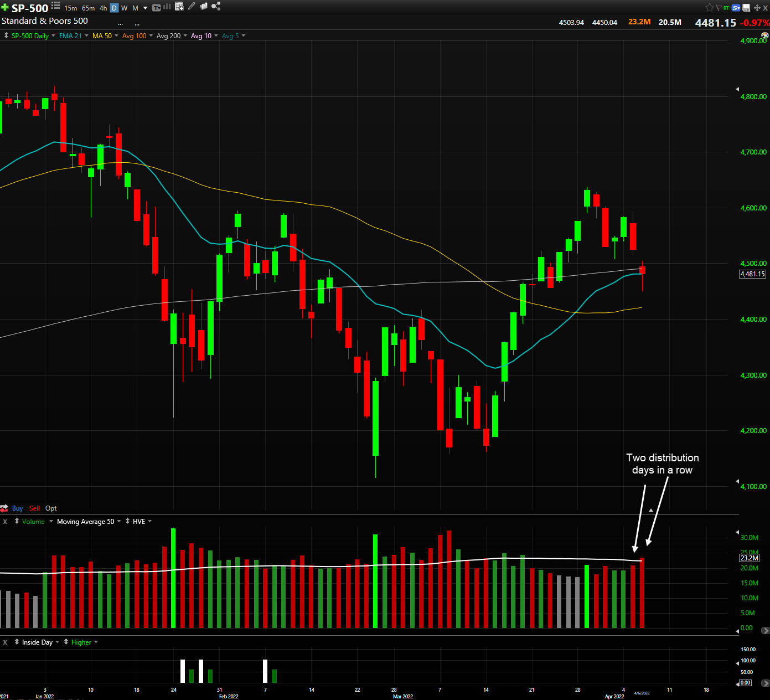Click the 4450.04 low value
Screen dimensions: 770x700
604,23
